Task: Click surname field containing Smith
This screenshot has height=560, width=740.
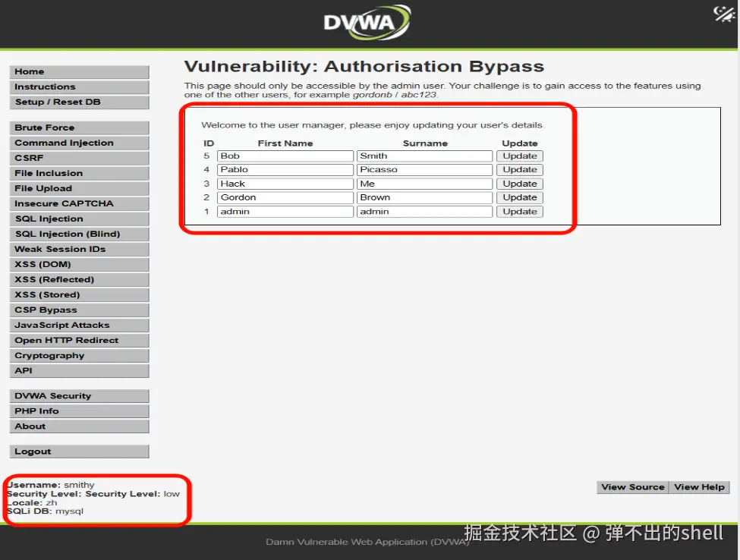Action: click(424, 156)
